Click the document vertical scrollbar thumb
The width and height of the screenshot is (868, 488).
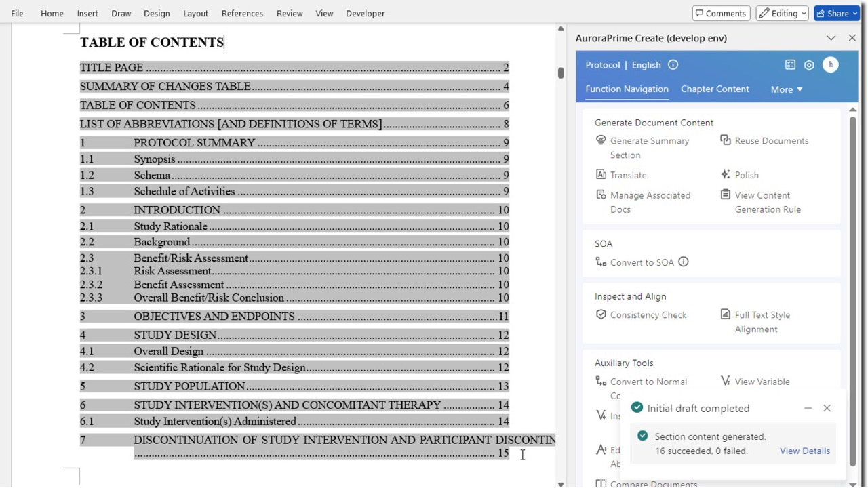pyautogui.click(x=561, y=73)
